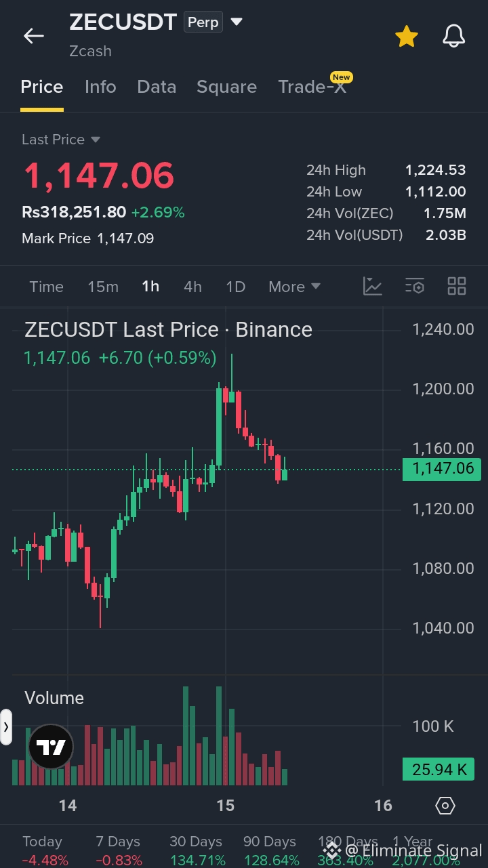
Task: Open the chart indicators line icon
Action: 373,286
